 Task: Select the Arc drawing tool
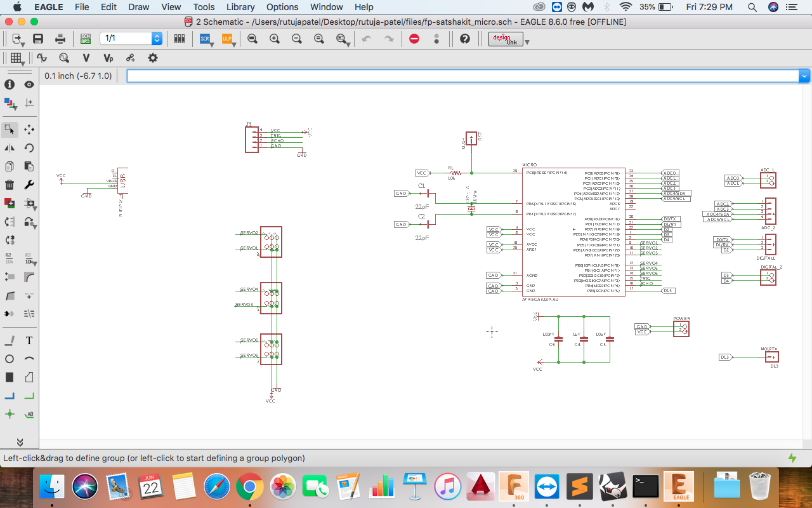(x=29, y=359)
